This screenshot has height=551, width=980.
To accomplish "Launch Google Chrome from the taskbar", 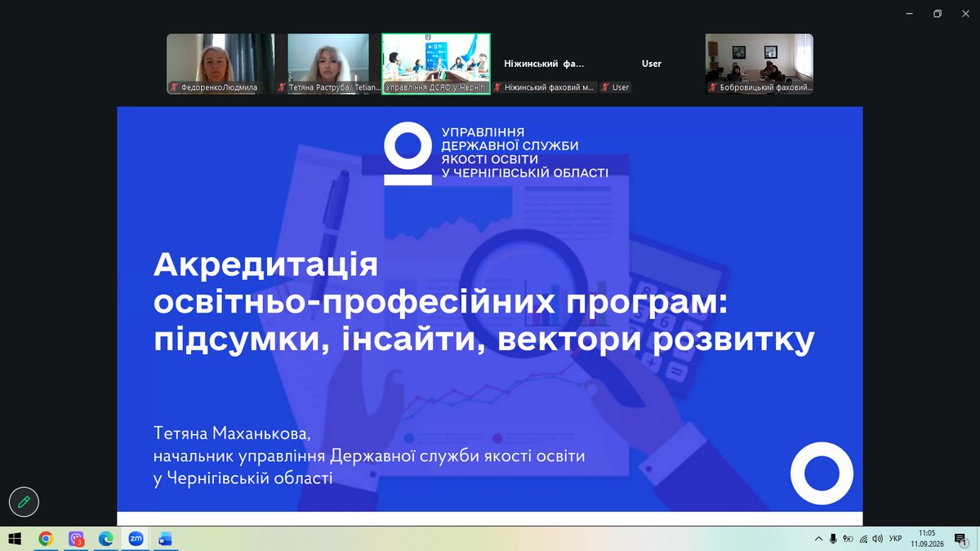I will coord(46,539).
